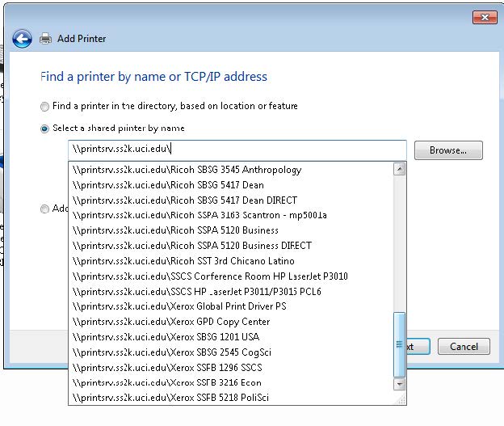Choose 'Select a shared printer by name'
The image size is (504, 426).
[44, 129]
